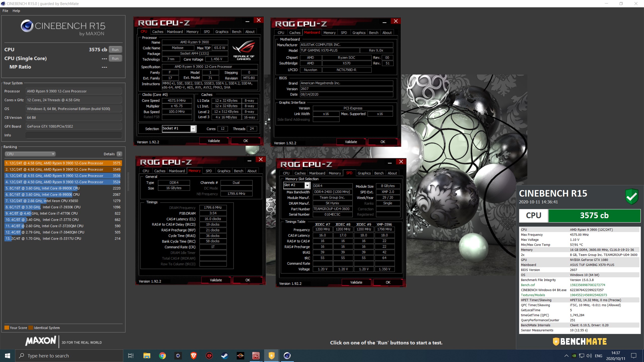The width and height of the screenshot is (644, 362).
Task: Select ranking row 1 with score 3575
Action: tap(63, 163)
